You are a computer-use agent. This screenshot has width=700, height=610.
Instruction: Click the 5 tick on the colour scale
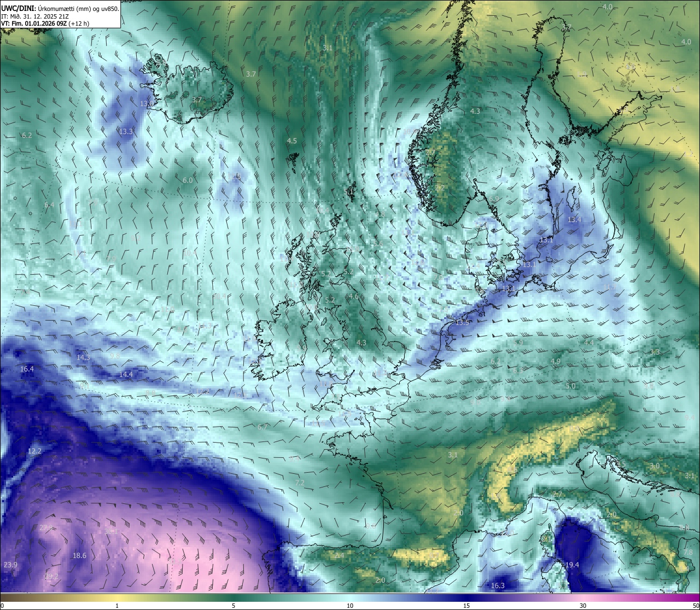coord(234,606)
